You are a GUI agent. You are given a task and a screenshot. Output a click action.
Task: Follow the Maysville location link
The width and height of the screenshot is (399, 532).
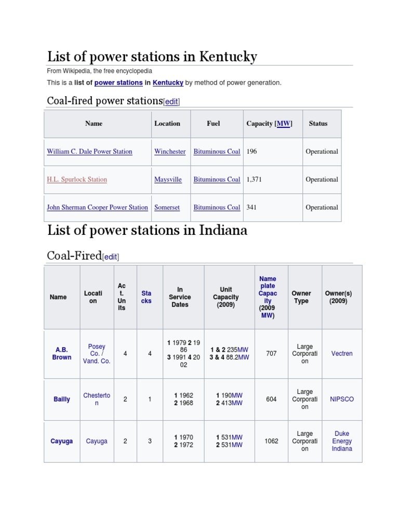pyautogui.click(x=168, y=179)
